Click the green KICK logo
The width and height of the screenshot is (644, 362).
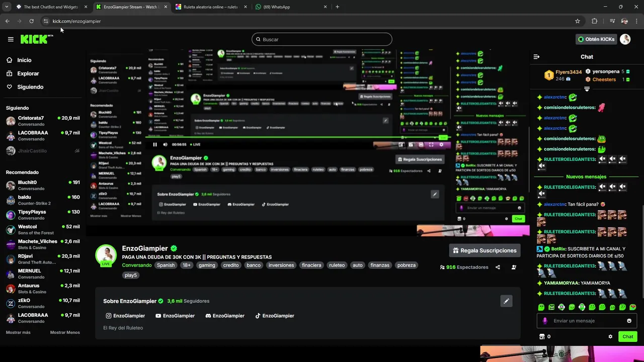tap(35, 39)
